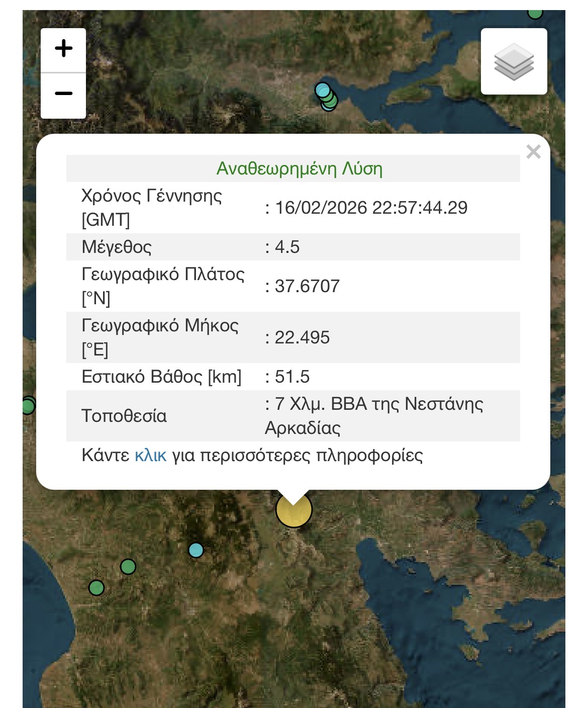This screenshot has width=588, height=708.
Task: Select the green marker above the blue one
Action: pos(127,566)
